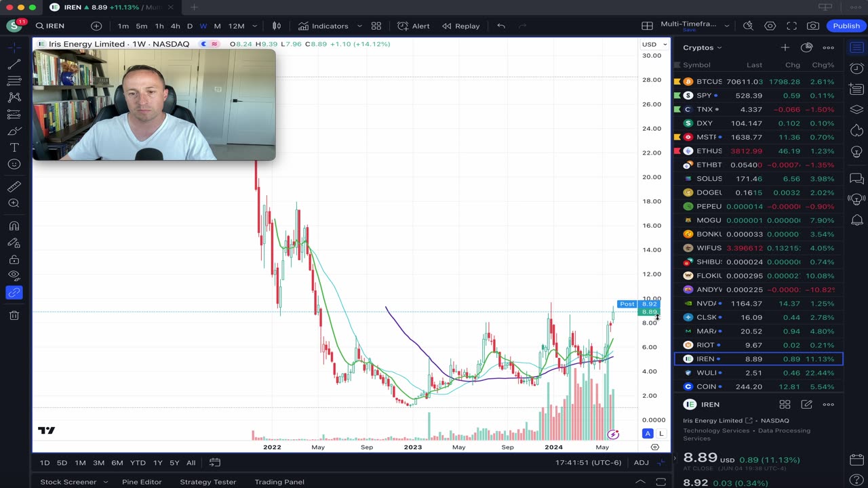
Task: Undo the last chart action
Action: (x=501, y=26)
